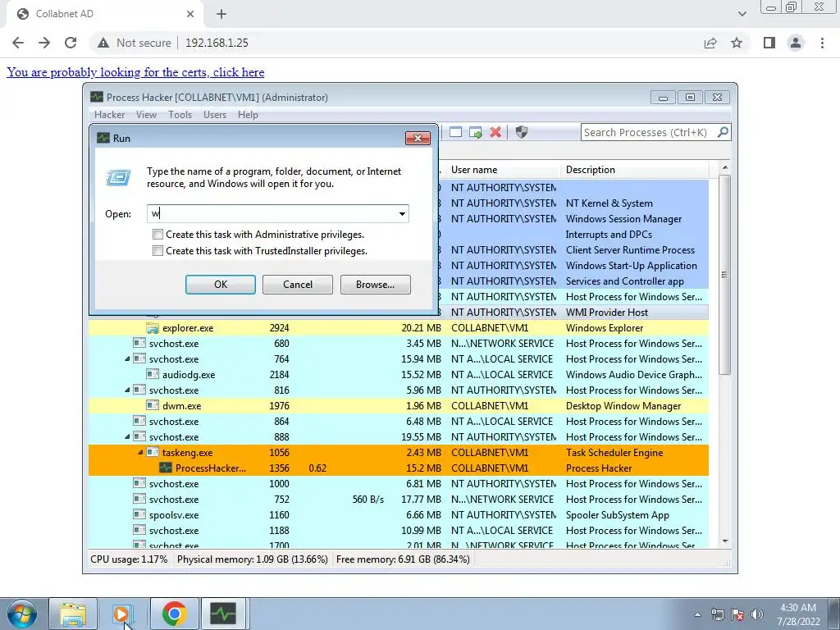Click the scrollbar up arrow in process list
840x630 pixels.
point(725,167)
